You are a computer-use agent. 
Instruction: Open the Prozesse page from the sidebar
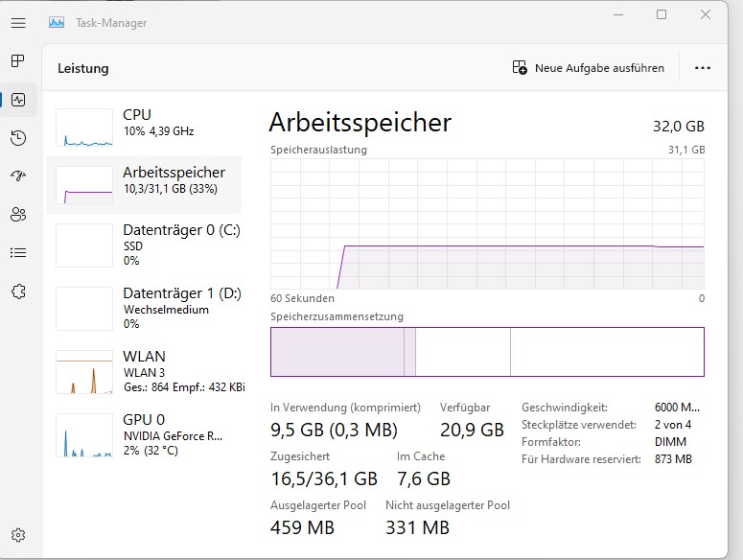tap(18, 61)
